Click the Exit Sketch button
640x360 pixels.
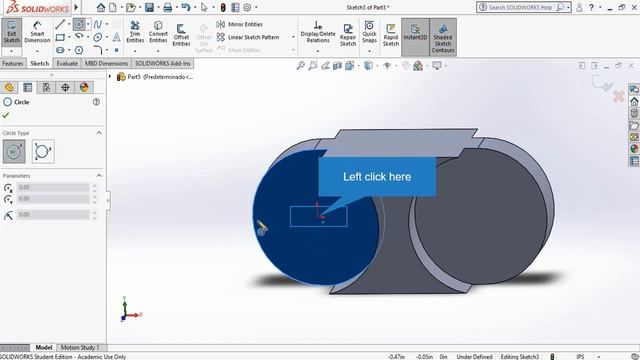click(11, 32)
